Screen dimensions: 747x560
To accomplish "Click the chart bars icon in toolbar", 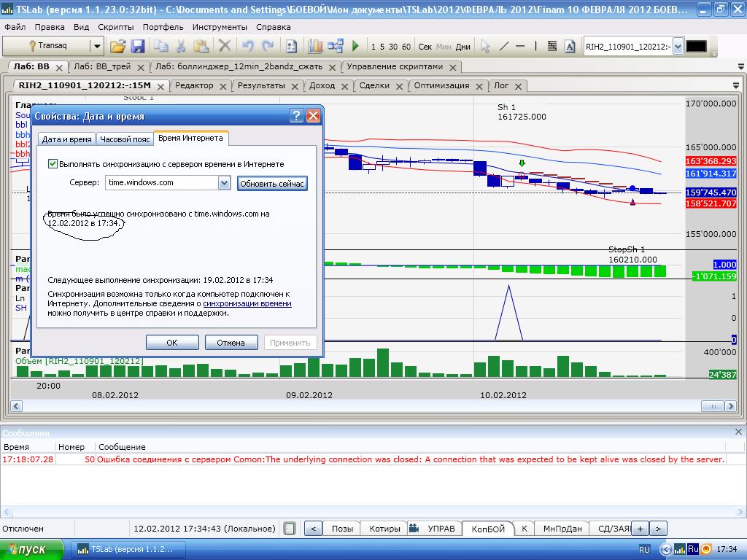I will click(x=315, y=46).
